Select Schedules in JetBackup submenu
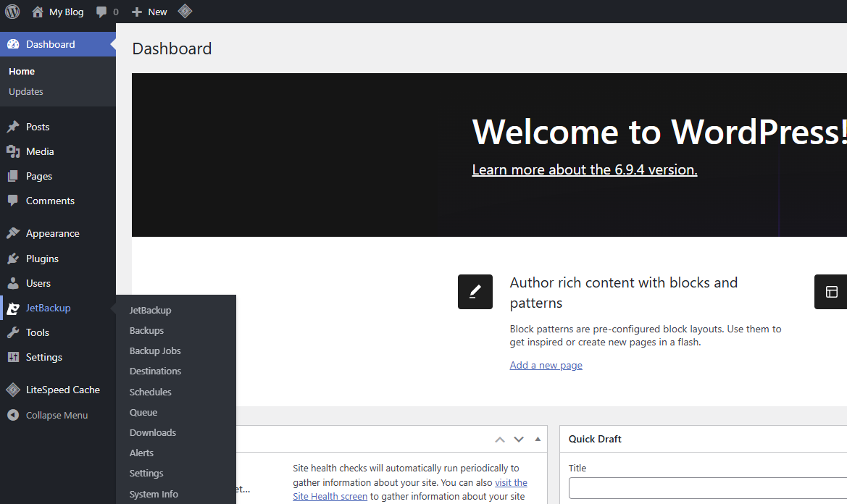Image resolution: width=847 pixels, height=504 pixels. point(150,392)
